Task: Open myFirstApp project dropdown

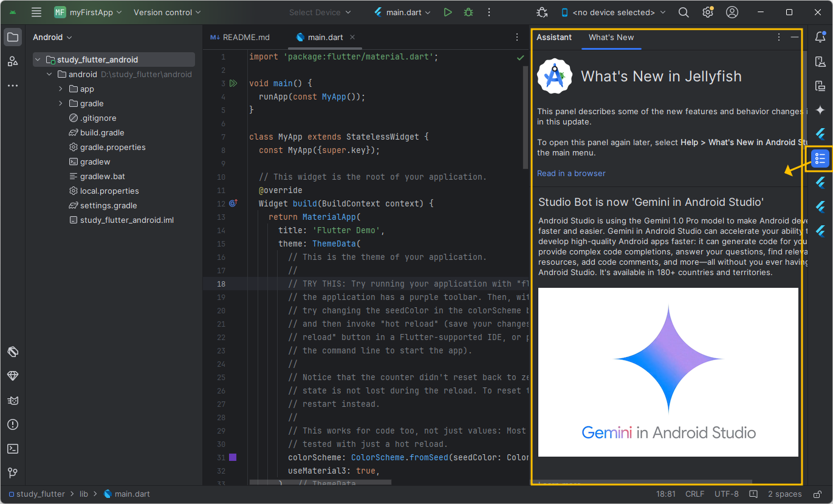Action: point(87,12)
